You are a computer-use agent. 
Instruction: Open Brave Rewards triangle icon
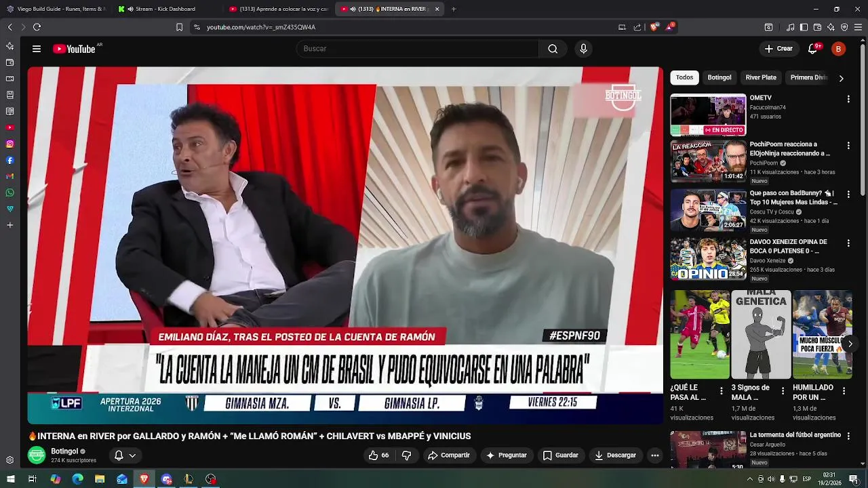tap(670, 27)
